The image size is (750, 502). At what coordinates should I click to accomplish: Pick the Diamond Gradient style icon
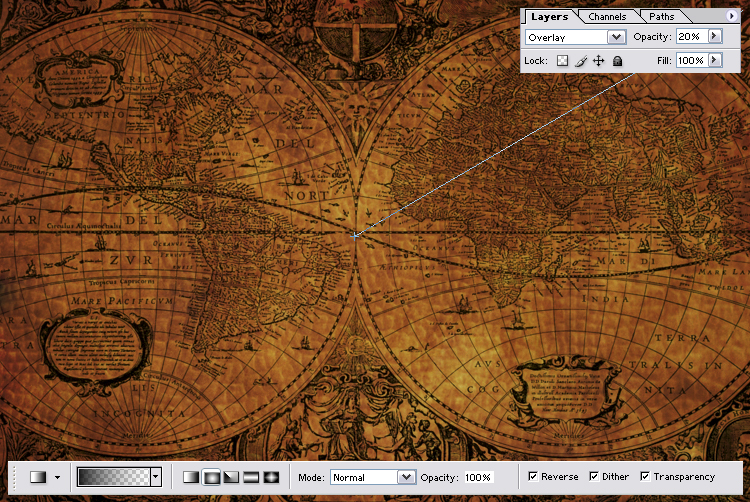tap(269, 477)
